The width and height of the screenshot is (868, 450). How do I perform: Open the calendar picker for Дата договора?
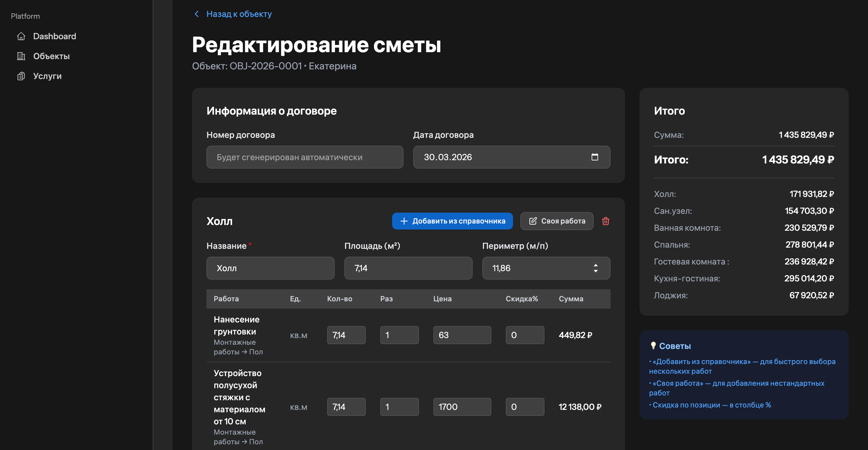pyautogui.click(x=595, y=157)
